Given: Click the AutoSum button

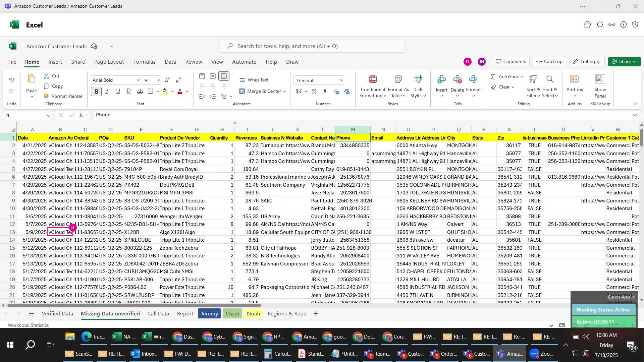Looking at the screenshot, I should [x=505, y=77].
